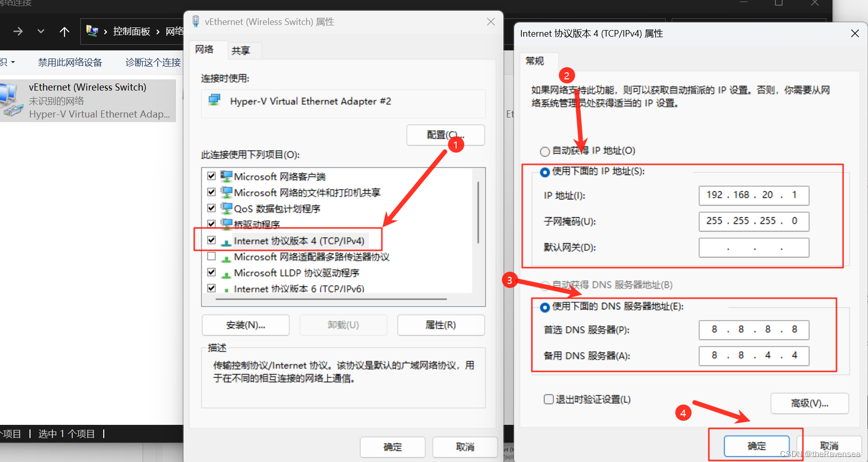The width and height of the screenshot is (868, 462).
Task: Toggle Internet 协议版本 6 (TCP/IPv6) checkbox
Action: [x=212, y=288]
